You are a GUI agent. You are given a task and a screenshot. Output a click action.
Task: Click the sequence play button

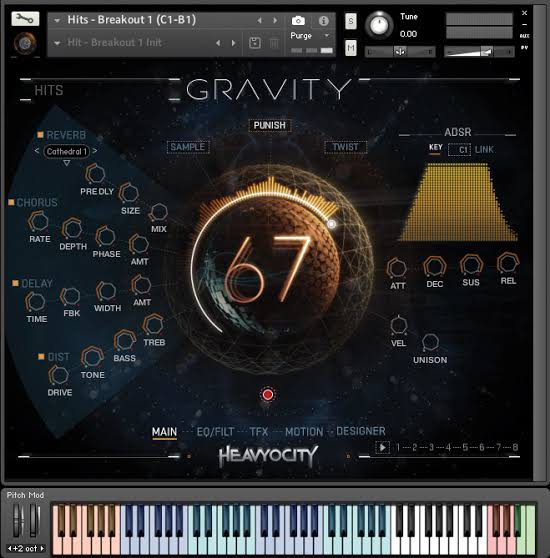382,447
